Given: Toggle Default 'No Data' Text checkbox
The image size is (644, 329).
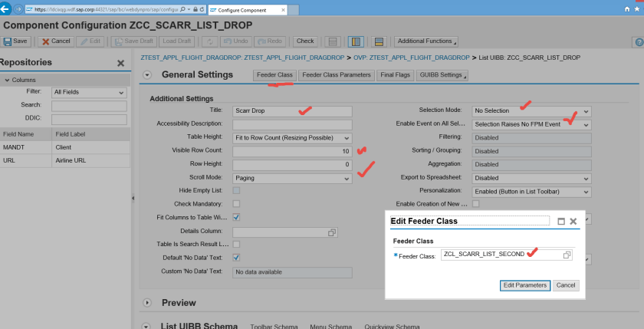Looking at the screenshot, I should pos(236,258).
